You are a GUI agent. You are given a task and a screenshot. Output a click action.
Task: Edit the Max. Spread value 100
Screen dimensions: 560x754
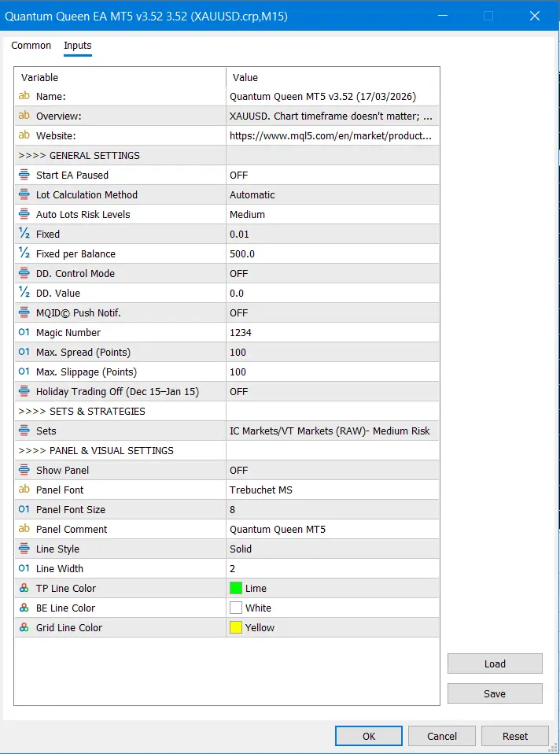click(x=333, y=352)
